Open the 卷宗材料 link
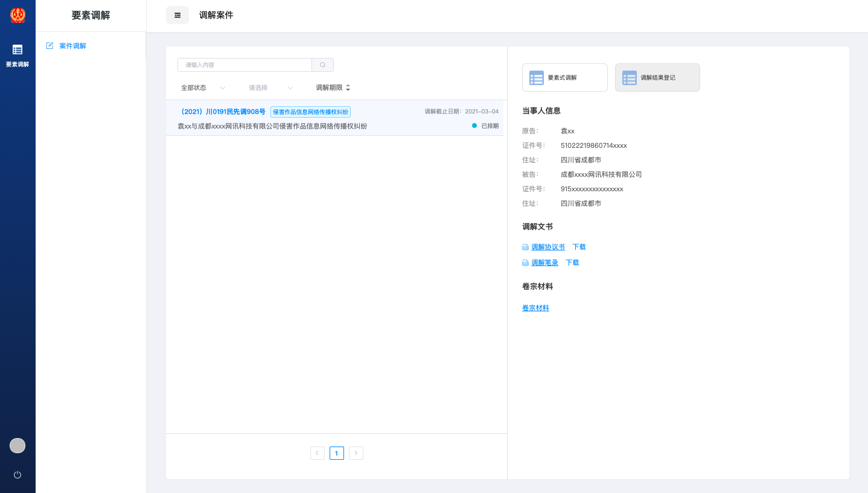Screen dimensions: 868x493 535,308
